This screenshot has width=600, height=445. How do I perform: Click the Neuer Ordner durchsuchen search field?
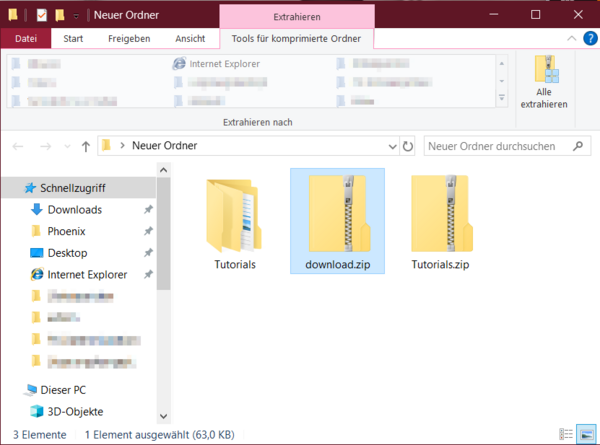pyautogui.click(x=500, y=146)
